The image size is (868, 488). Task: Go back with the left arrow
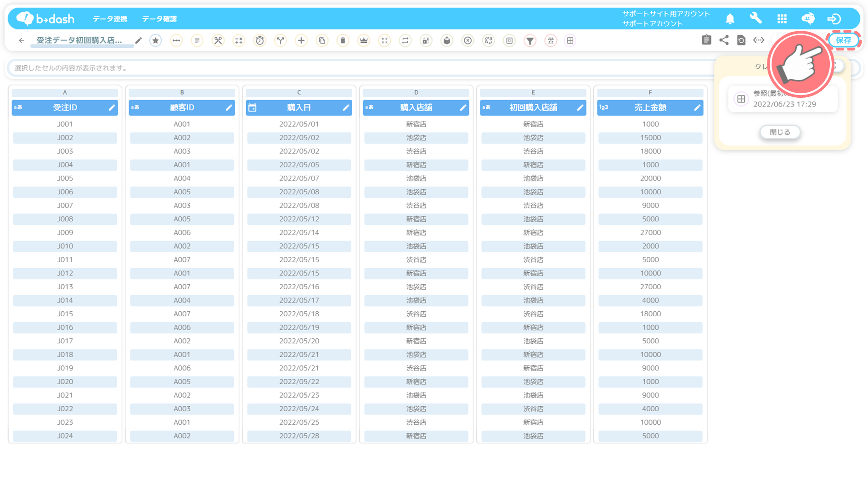tap(21, 40)
